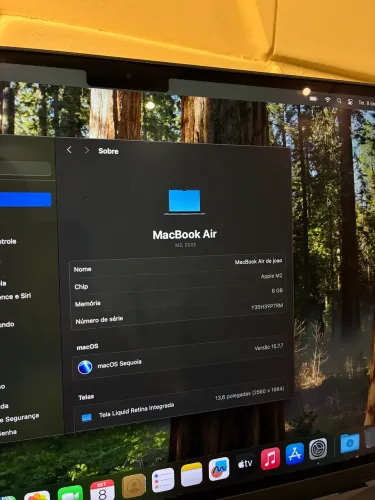Go forward using the right chevron
Viewport: 375px width, 500px height.
click(x=87, y=150)
